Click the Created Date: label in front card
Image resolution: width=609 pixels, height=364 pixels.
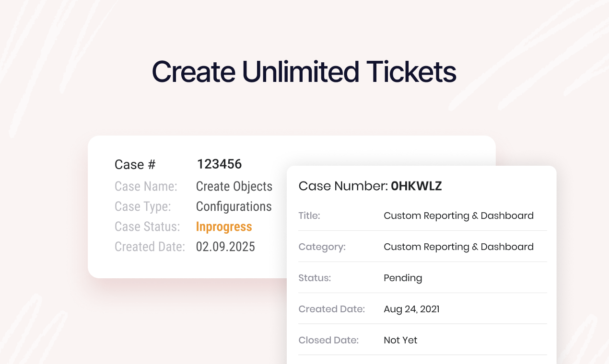coord(332,309)
